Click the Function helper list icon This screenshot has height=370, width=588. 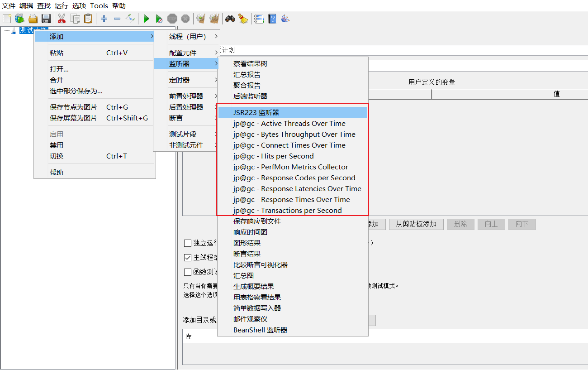tap(259, 19)
